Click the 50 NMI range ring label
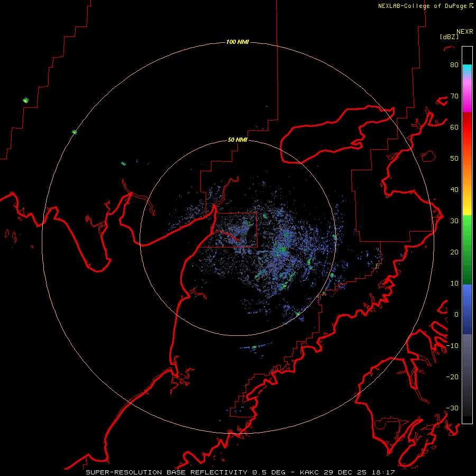 pos(237,140)
